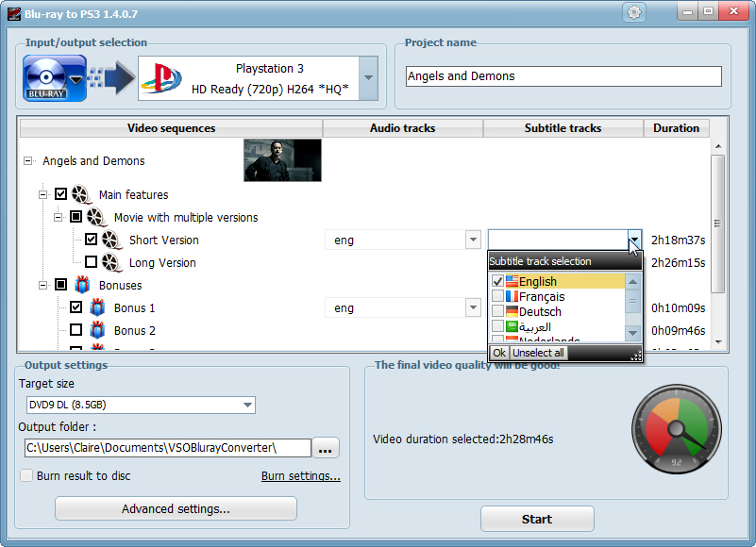756x547 pixels.
Task: Open Short Version subtitle track dropdown arrow
Action: 634,239
